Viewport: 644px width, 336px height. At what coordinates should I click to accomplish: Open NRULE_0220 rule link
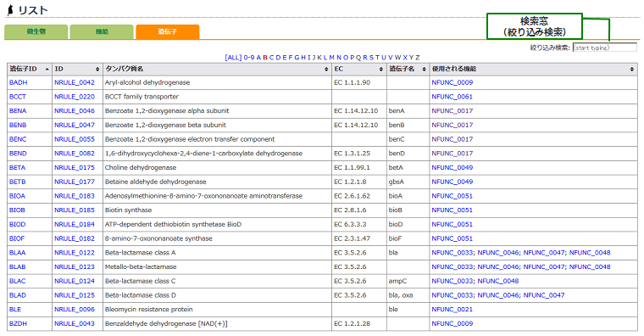point(75,97)
